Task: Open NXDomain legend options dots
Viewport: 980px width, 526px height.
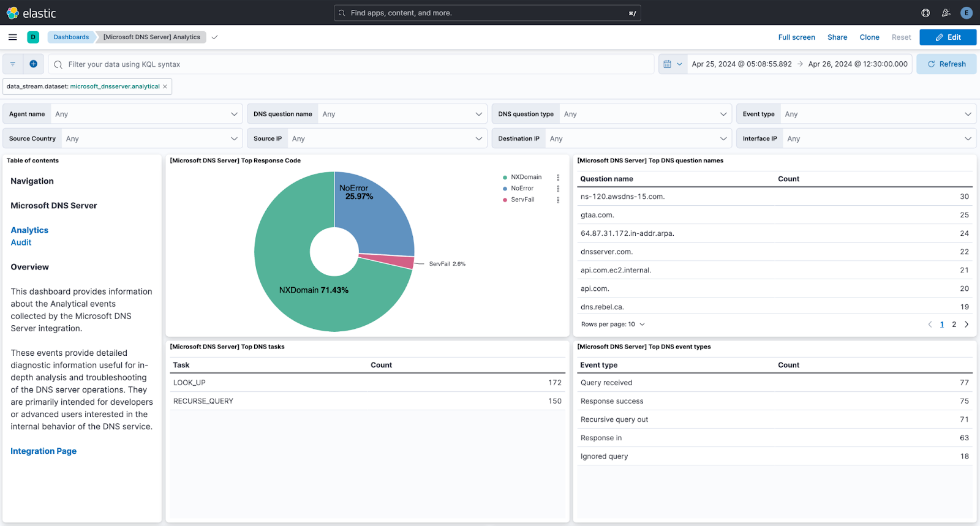Action: click(x=558, y=178)
